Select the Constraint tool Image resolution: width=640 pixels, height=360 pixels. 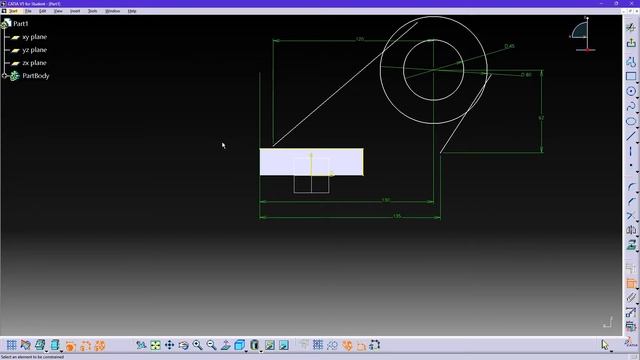tap(631, 283)
